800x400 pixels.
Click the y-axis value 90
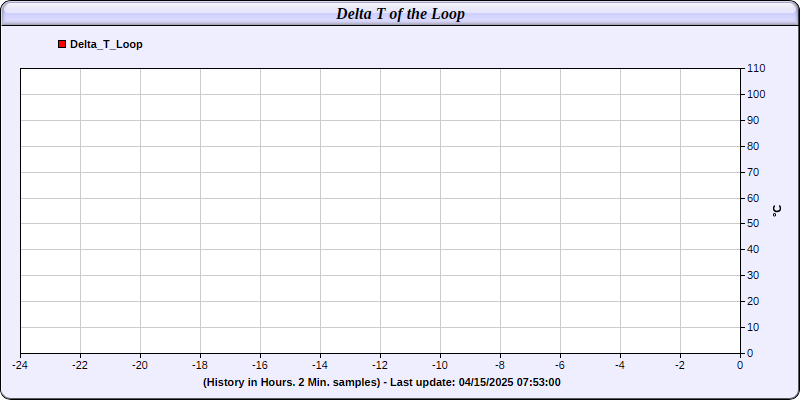tap(754, 120)
